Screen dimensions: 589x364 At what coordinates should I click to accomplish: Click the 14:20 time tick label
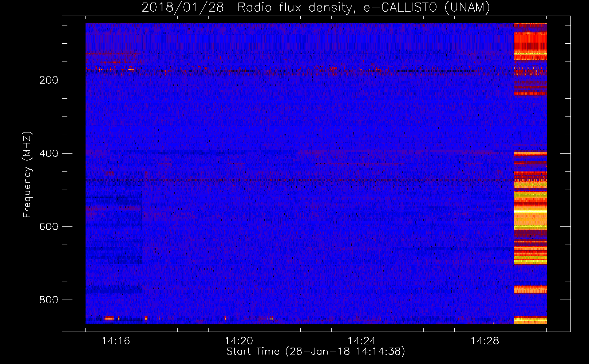coord(239,341)
